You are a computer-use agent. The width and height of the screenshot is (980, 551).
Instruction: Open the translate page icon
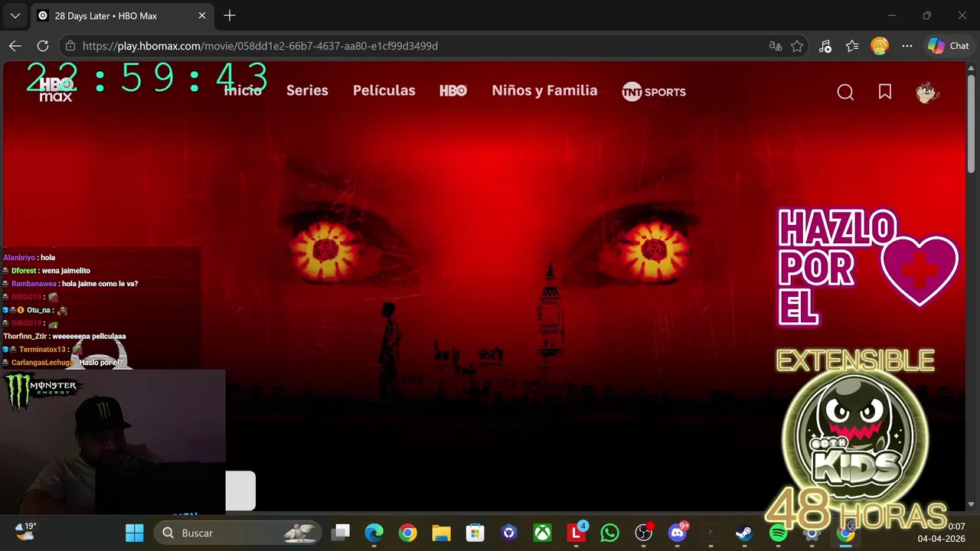click(775, 46)
